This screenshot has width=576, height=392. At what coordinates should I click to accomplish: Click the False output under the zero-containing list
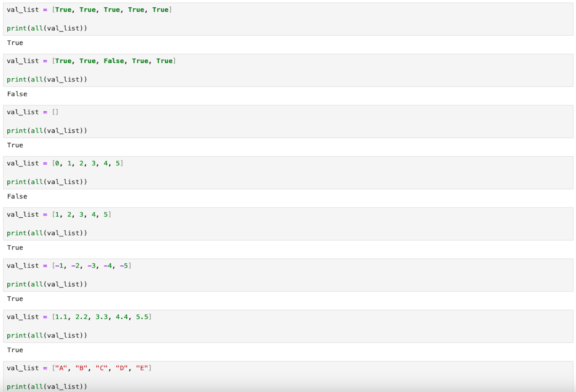[x=17, y=196]
